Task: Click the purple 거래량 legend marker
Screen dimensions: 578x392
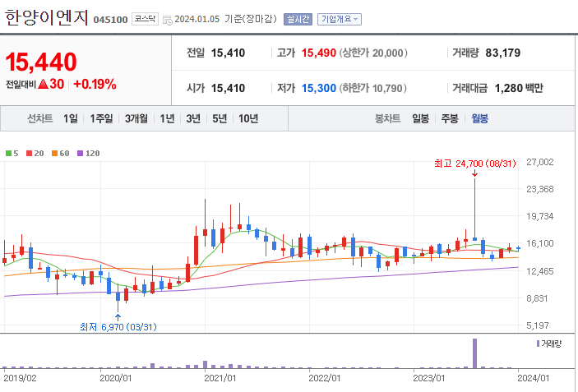Action: pos(538,344)
